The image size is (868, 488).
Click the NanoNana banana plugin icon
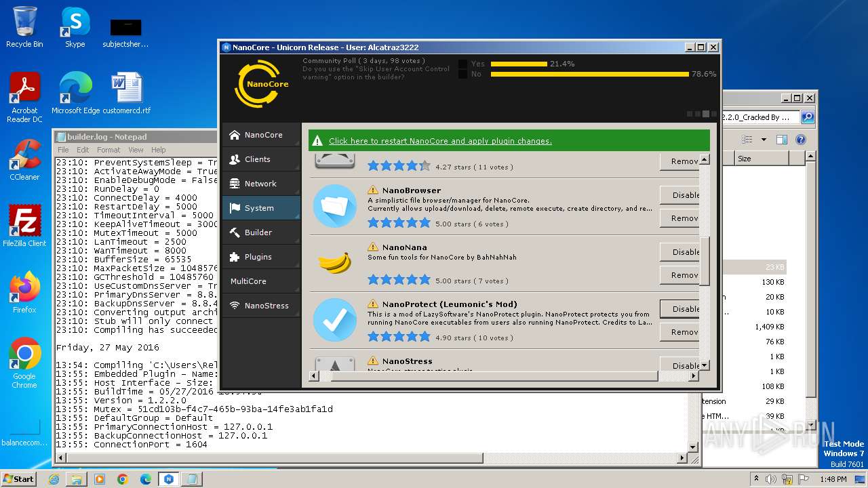click(x=335, y=263)
